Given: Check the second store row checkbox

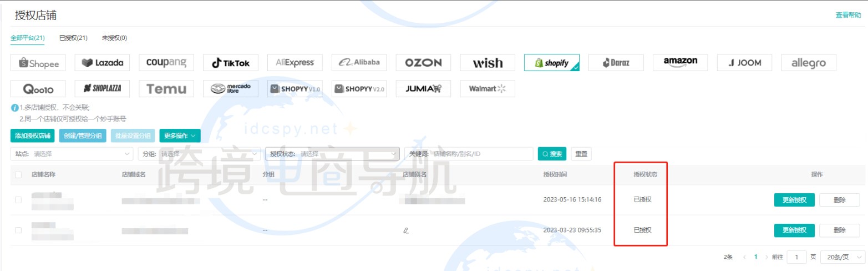Looking at the screenshot, I should click(18, 230).
